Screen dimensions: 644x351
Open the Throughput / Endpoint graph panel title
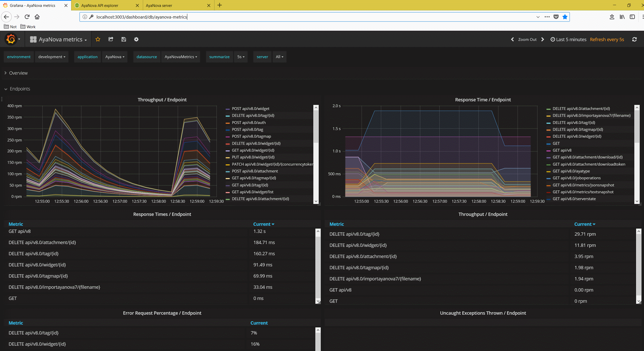[162, 100]
